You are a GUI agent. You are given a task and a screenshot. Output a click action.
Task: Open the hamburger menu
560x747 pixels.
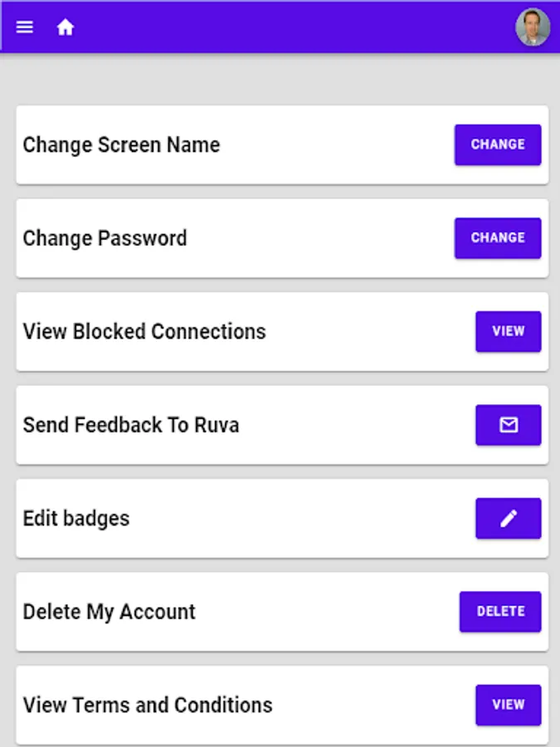[25, 27]
